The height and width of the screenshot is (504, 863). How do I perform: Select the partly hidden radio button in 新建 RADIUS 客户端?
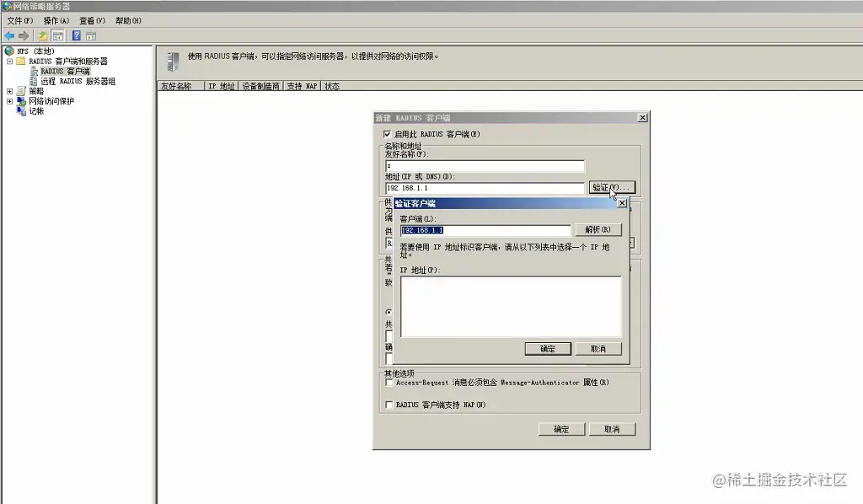click(x=389, y=312)
